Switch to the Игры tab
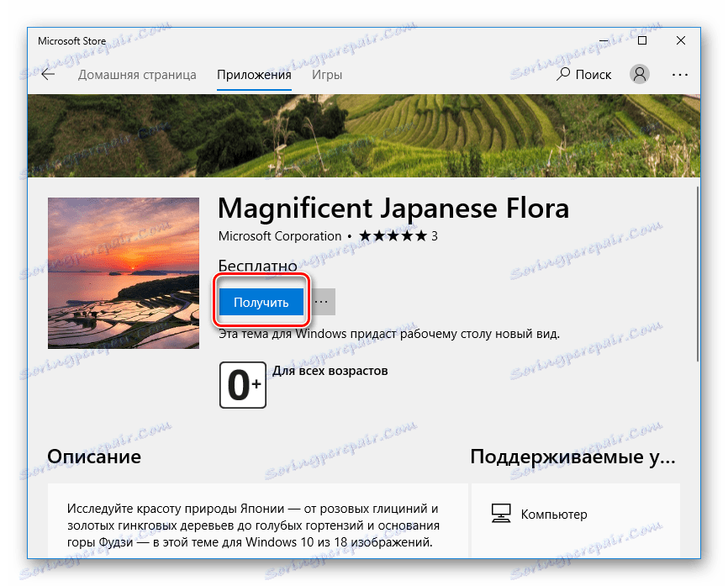The image size is (728, 586). pos(327,74)
